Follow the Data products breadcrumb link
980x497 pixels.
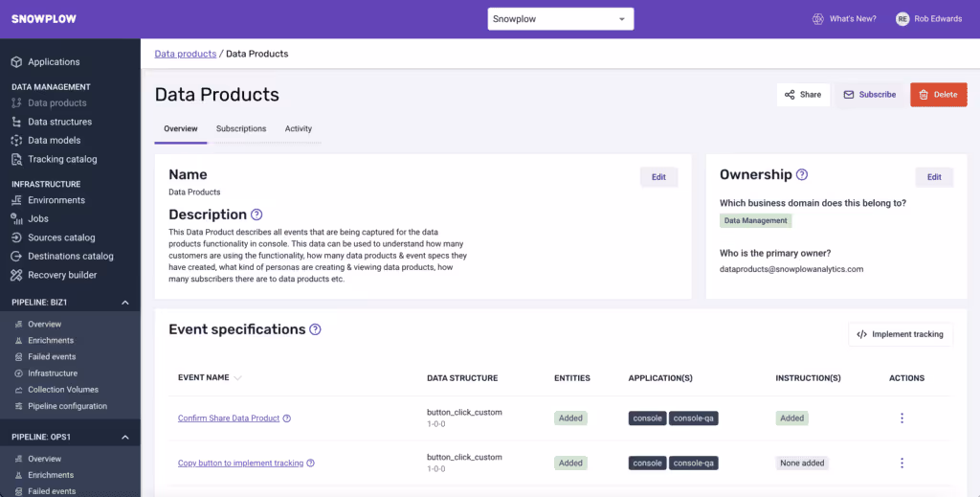pos(186,54)
